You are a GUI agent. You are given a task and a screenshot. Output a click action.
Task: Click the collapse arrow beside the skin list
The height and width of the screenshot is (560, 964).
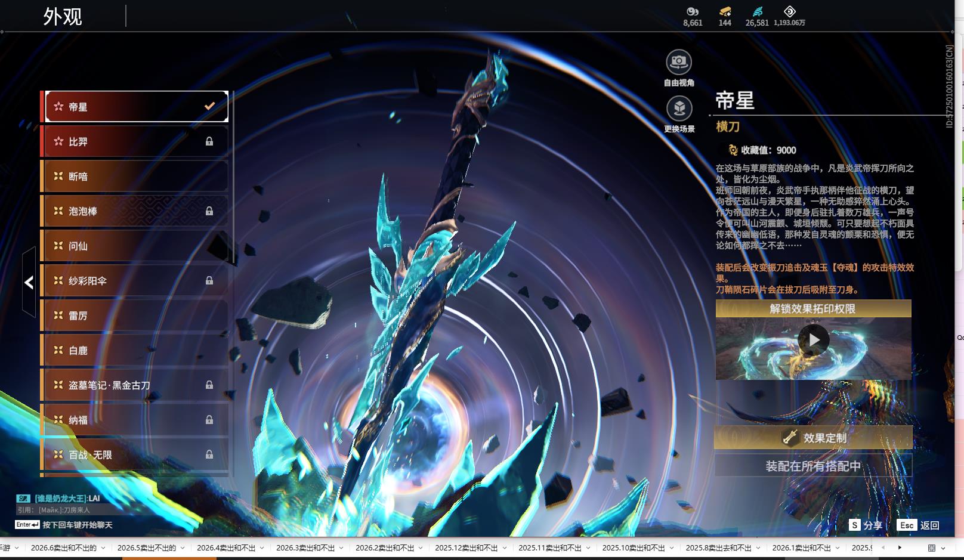[29, 282]
